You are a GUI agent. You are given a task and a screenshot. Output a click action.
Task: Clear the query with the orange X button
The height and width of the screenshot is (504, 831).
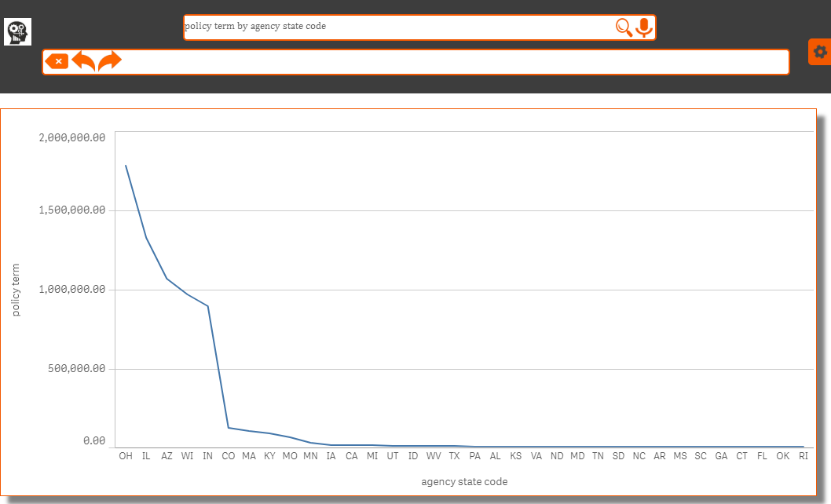[x=57, y=61]
